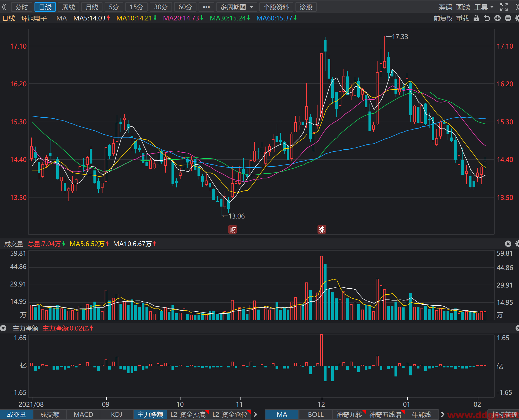519x420 pixels.
Task: Zoom in chart with plus icon
Action: pyautogui.click(x=497, y=18)
